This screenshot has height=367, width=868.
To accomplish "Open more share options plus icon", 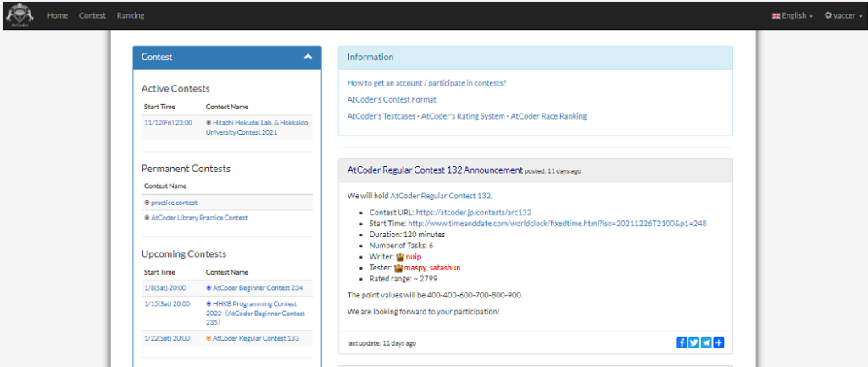I will (718, 342).
